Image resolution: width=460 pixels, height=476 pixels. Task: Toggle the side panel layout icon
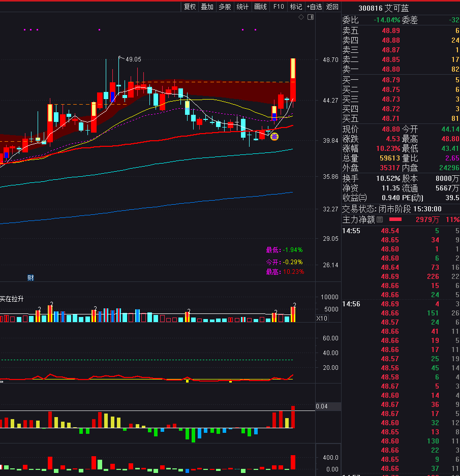tap(311, 17)
